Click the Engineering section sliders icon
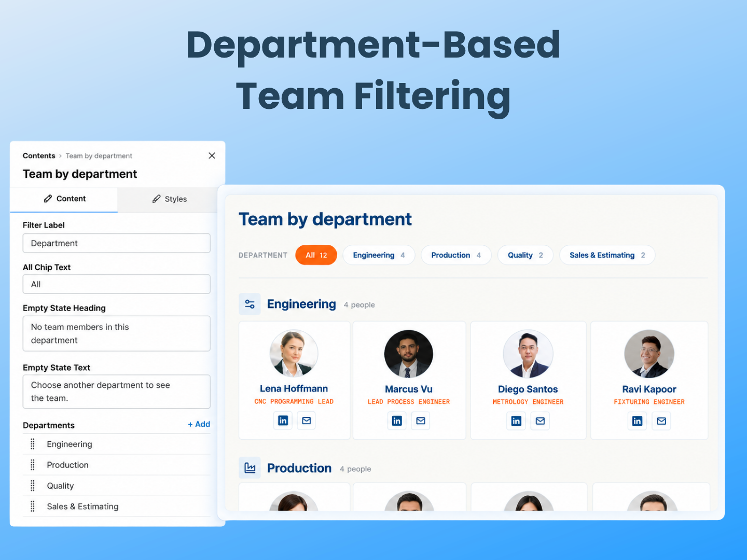This screenshot has height=560, width=747. tap(250, 304)
